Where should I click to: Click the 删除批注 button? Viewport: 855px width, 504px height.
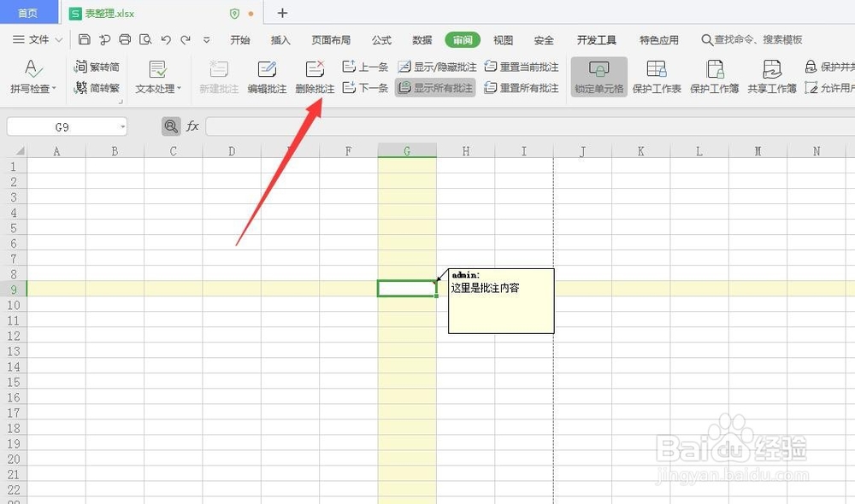(x=315, y=77)
